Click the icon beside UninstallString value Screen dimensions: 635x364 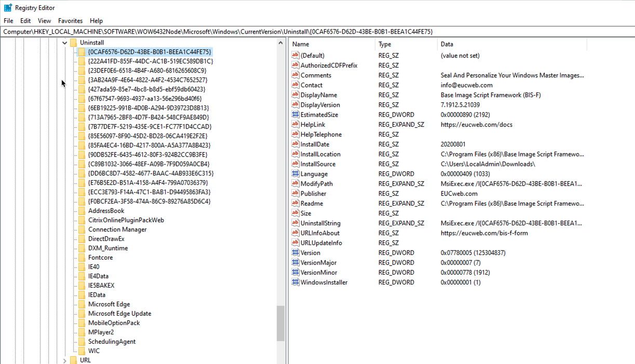(295, 223)
